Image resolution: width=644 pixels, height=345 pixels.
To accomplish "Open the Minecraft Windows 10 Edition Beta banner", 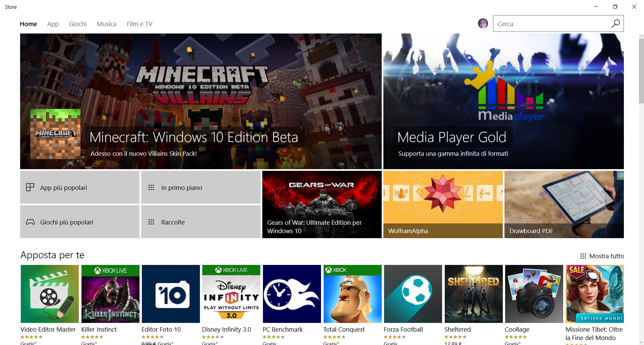I will click(201, 101).
